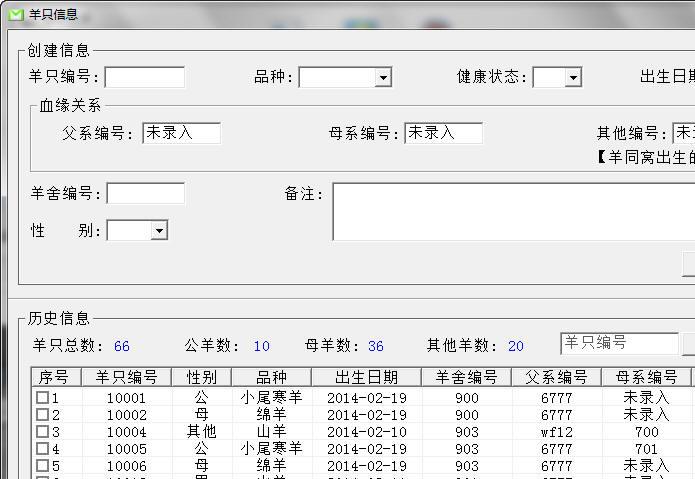This screenshot has width=695, height=479.
Task: Click the 羊只编号 search box in history
Action: pyautogui.click(x=619, y=343)
